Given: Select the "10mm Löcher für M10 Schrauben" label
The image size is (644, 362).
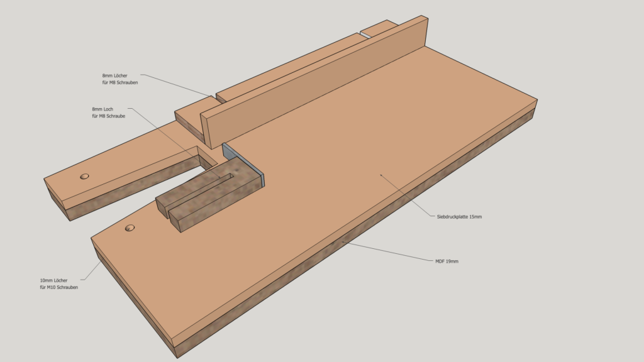Looking at the screenshot, I should 58,283.
